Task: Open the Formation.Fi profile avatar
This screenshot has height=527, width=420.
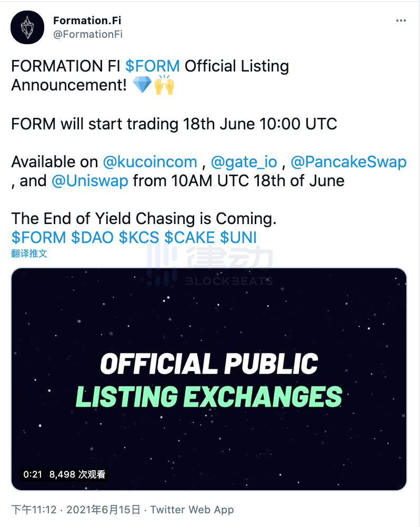Action: click(27, 27)
